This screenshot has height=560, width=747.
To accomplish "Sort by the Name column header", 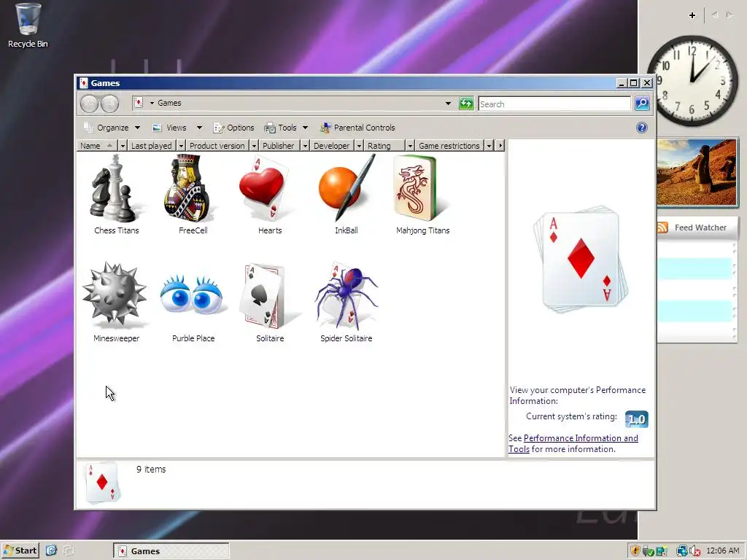I will (97, 146).
